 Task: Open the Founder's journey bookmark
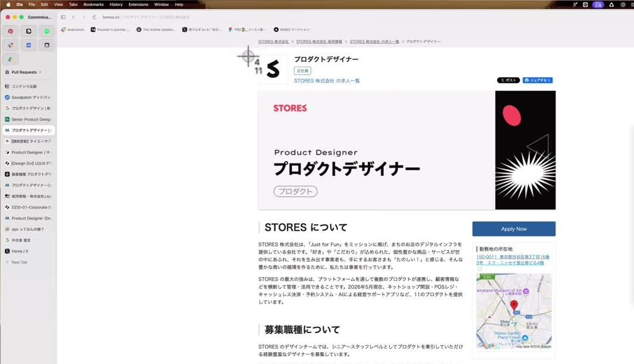tap(110, 30)
